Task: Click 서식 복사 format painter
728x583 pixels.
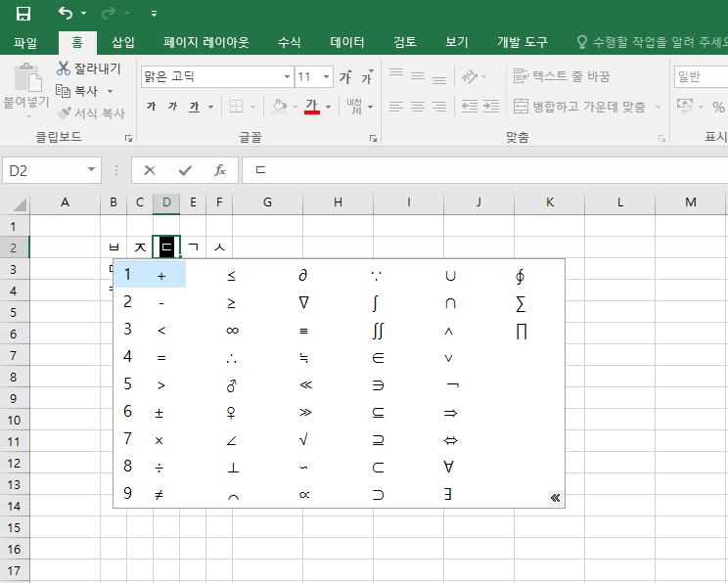Action: tap(91, 112)
